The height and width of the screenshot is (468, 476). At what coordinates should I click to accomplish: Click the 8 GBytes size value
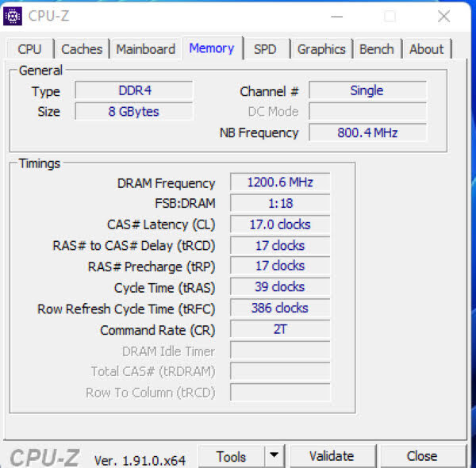[134, 111]
